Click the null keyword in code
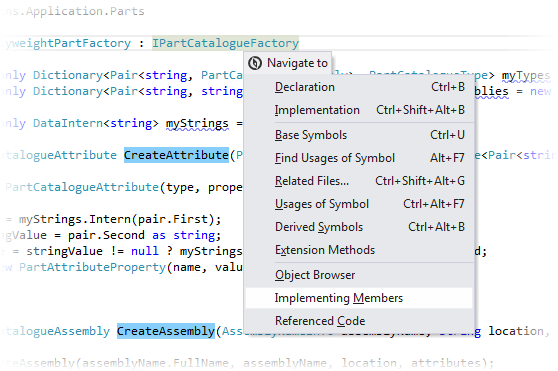The image size is (558, 371). click(144, 251)
